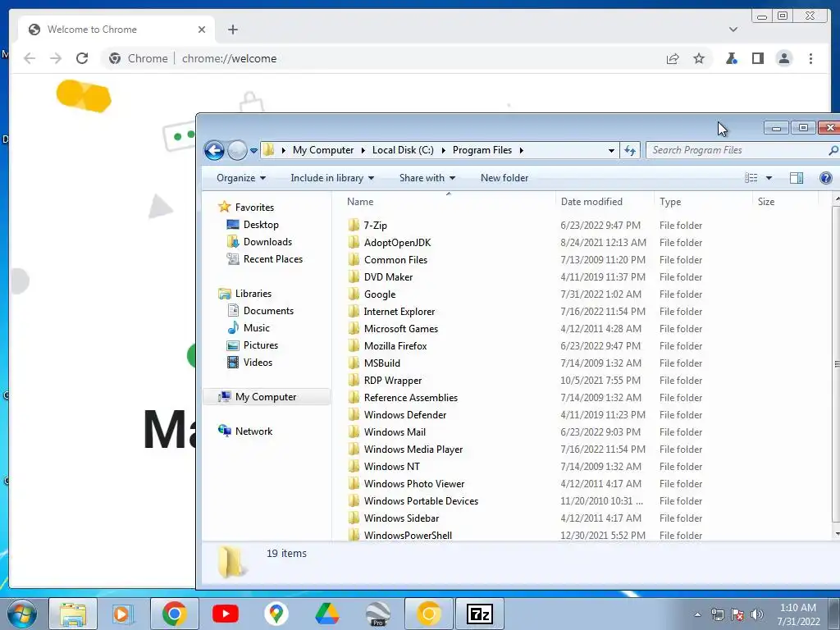This screenshot has width=840, height=630.
Task: Open the Windows Start button
Action: (x=22, y=614)
